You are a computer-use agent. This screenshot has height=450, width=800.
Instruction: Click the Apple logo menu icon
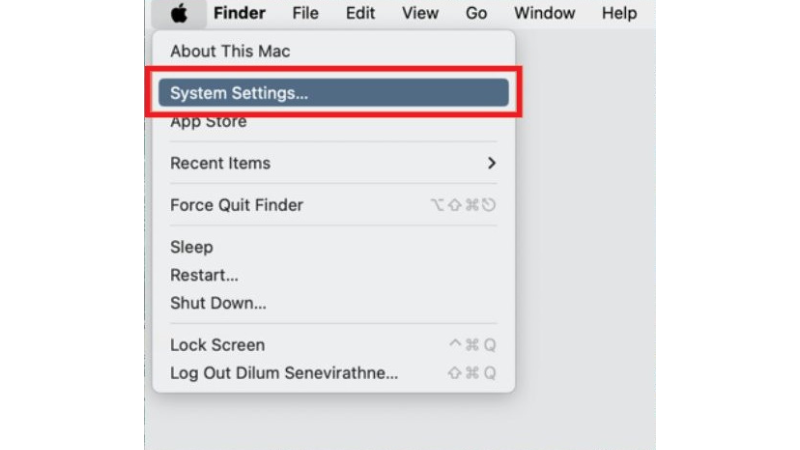coord(179,13)
